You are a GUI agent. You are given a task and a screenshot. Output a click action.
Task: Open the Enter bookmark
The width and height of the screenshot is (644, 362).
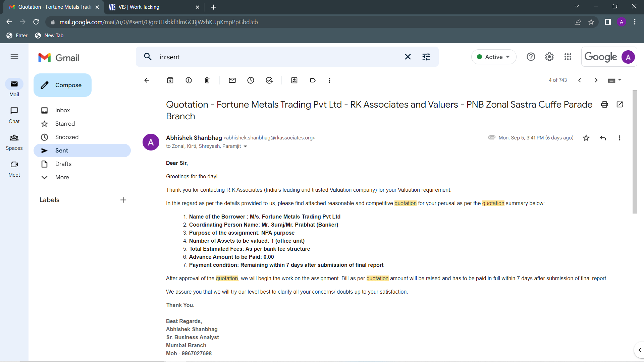tap(17, 36)
